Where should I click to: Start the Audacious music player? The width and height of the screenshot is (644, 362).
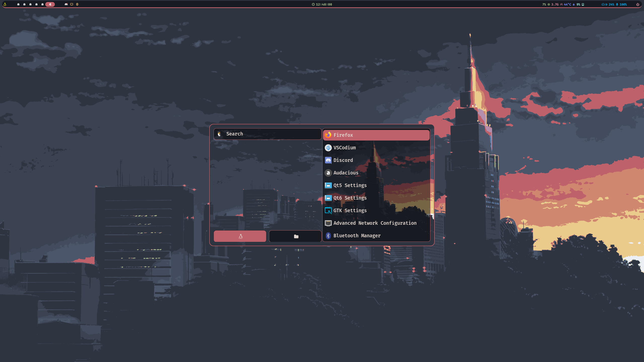click(346, 173)
